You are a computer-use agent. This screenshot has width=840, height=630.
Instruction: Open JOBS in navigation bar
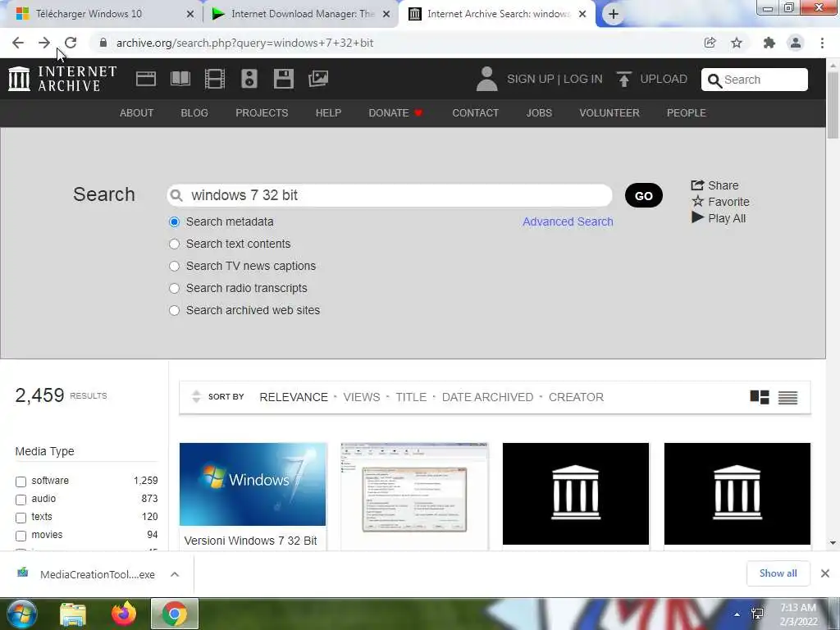[539, 113]
